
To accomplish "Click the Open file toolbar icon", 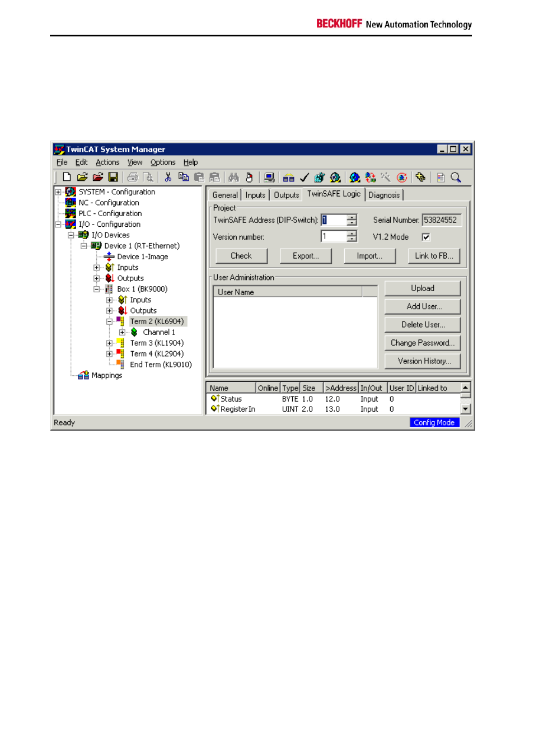I will coord(82,177).
